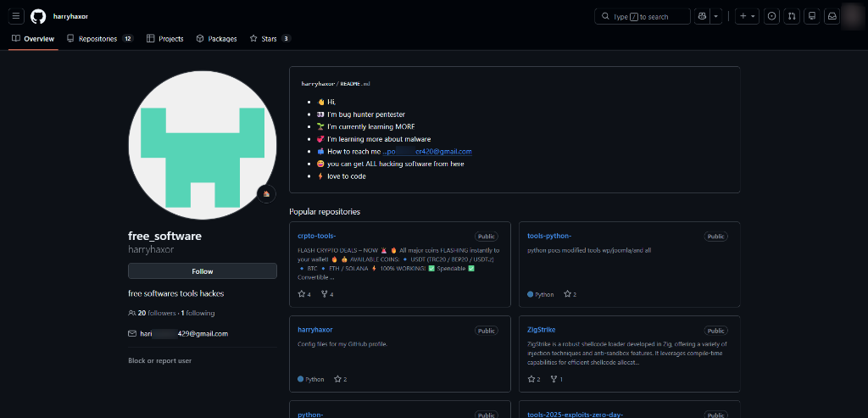
Task: Click Block or report user
Action: 160,361
